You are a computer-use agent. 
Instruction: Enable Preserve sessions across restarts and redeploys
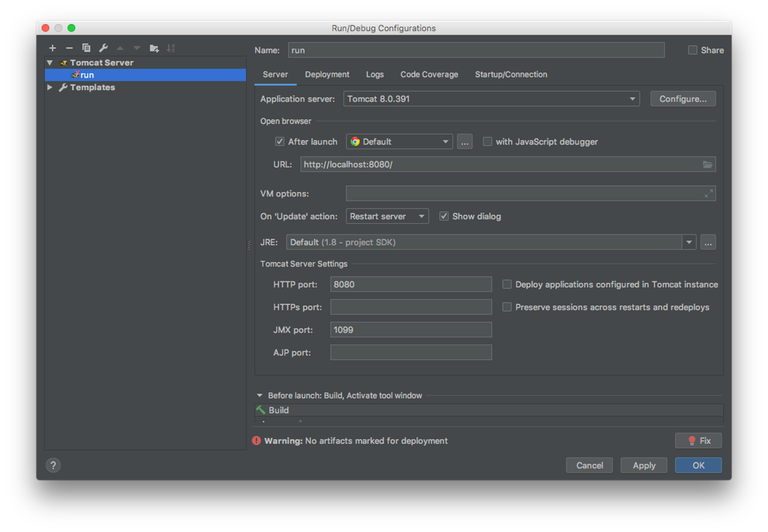(x=507, y=307)
